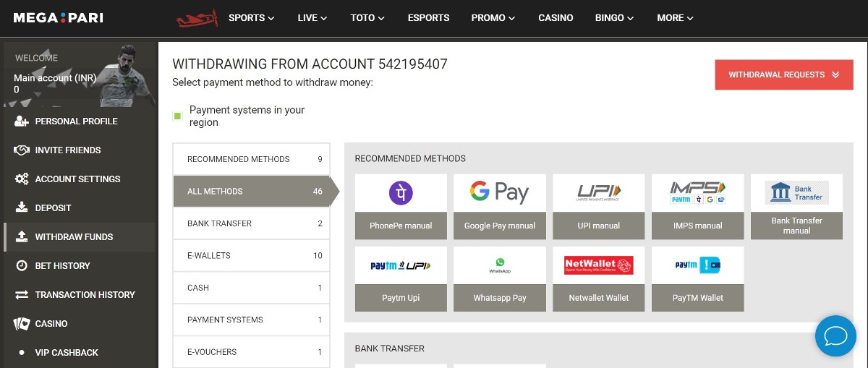The width and height of the screenshot is (868, 368).
Task: Choose the Bank Transfer building logo
Action: [796, 192]
